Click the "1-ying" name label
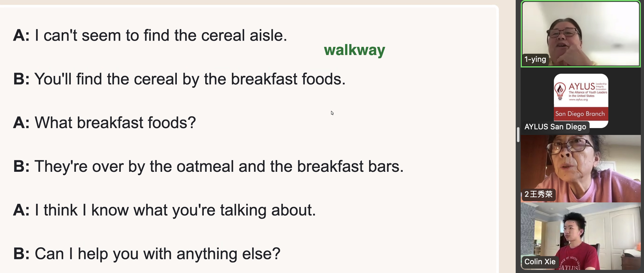This screenshot has height=273, width=644. point(535,59)
